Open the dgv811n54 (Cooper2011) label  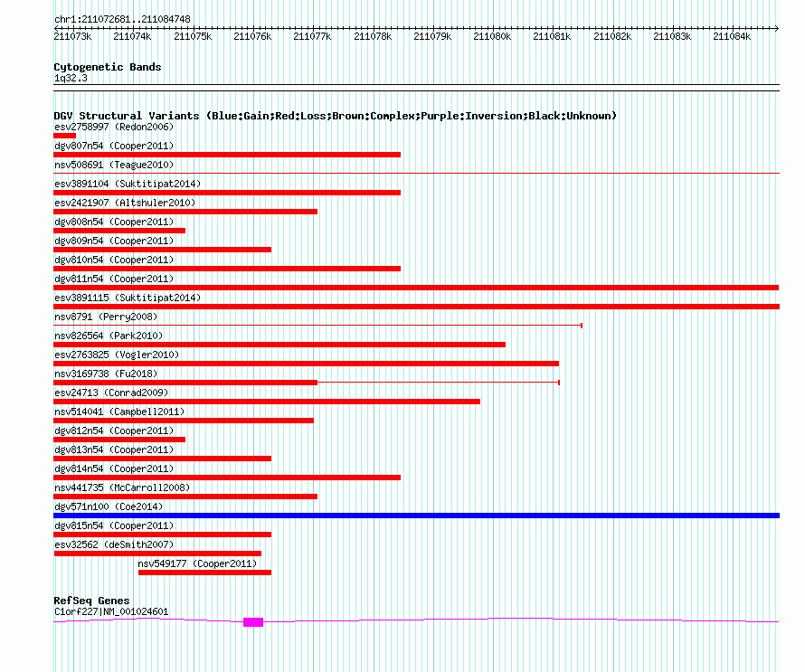[x=114, y=279]
